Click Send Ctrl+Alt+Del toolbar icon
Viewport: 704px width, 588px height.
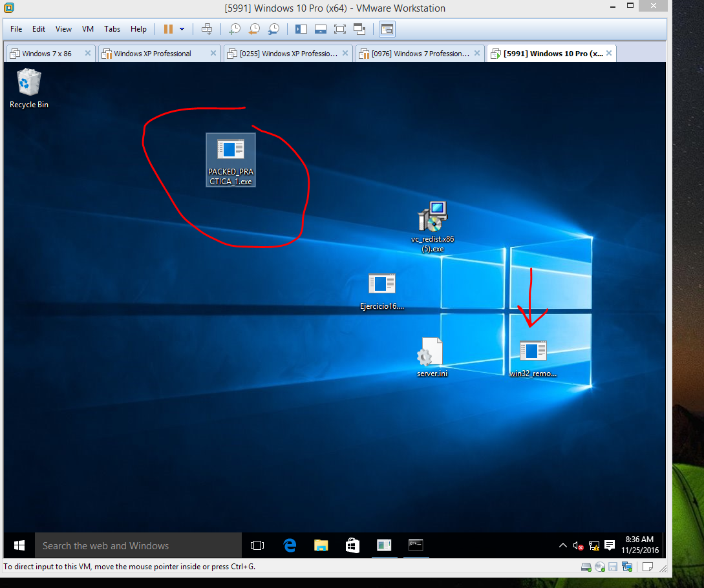[207, 29]
